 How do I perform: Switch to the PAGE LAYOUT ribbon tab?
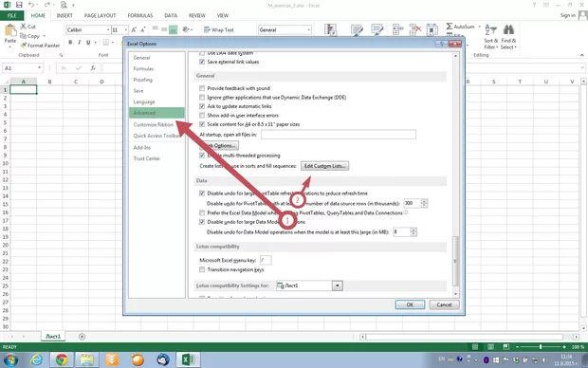[100, 15]
